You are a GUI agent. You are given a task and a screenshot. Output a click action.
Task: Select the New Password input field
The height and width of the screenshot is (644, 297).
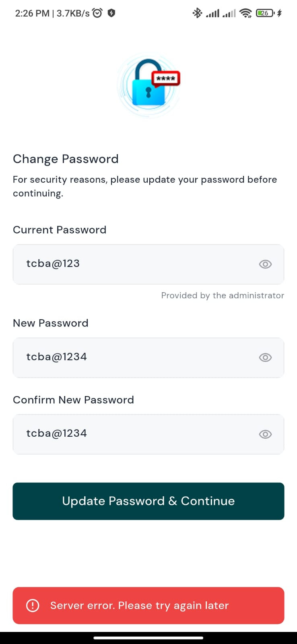click(x=148, y=357)
